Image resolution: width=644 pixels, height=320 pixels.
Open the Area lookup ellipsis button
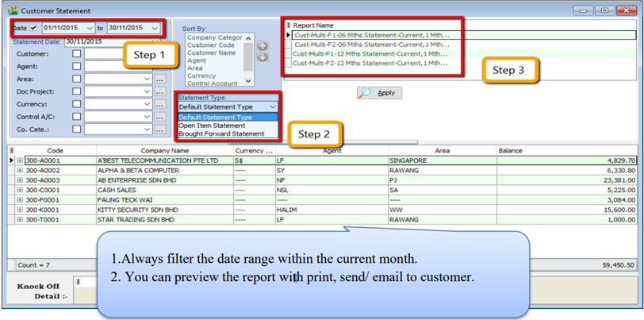(x=159, y=79)
